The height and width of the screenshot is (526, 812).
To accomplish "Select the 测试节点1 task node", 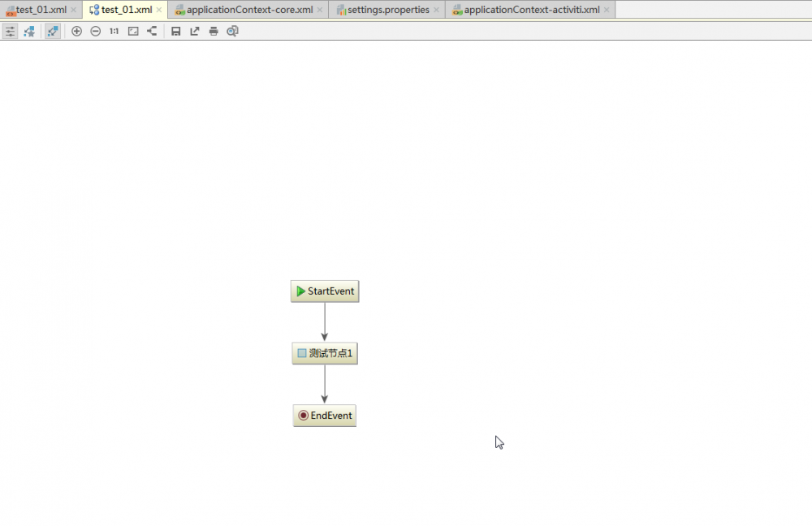I will [325, 354].
